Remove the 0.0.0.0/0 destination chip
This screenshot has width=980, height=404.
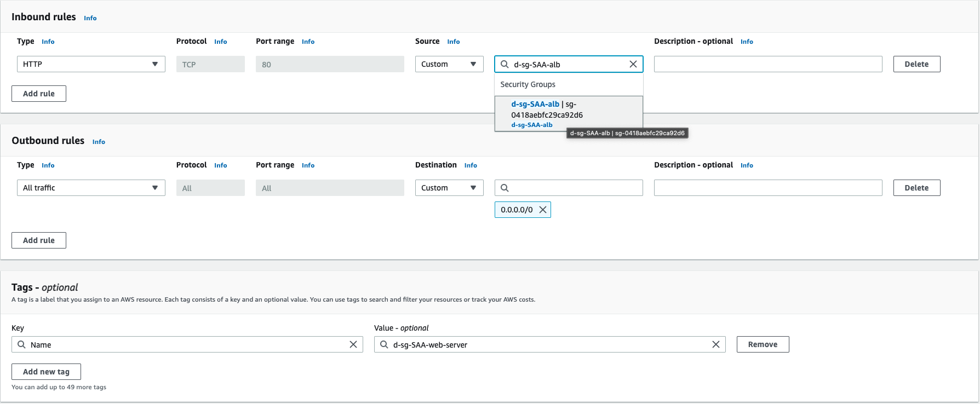(x=542, y=210)
